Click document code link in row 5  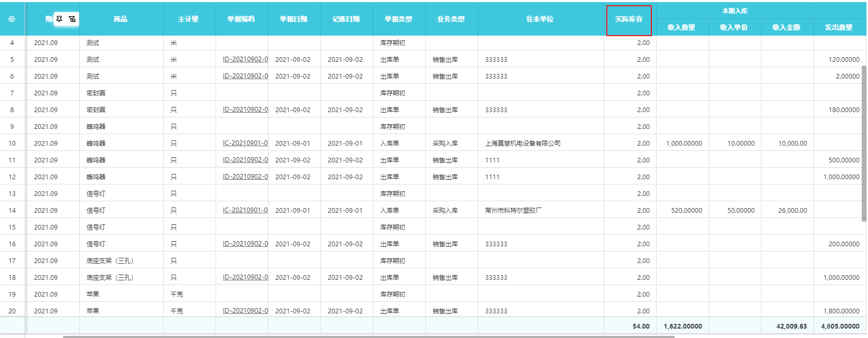245,59
